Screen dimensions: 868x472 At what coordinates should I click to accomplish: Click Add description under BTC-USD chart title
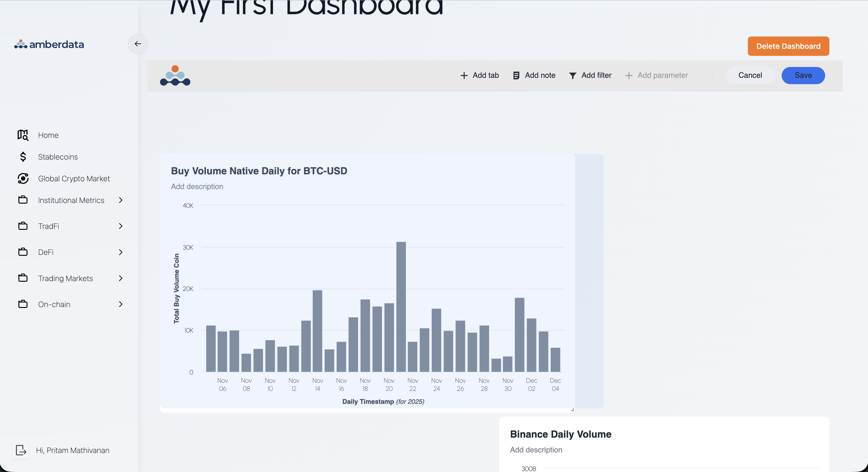(x=197, y=186)
